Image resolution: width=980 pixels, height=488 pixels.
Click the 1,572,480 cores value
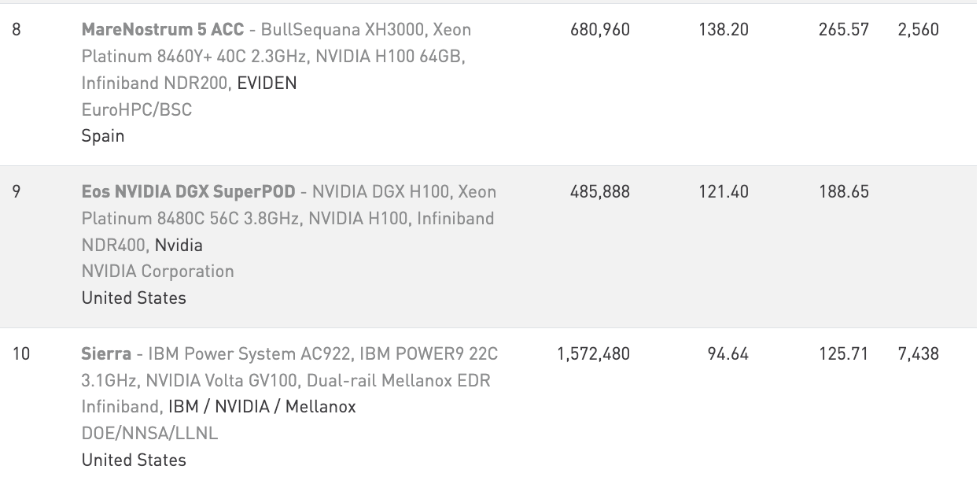click(x=593, y=354)
